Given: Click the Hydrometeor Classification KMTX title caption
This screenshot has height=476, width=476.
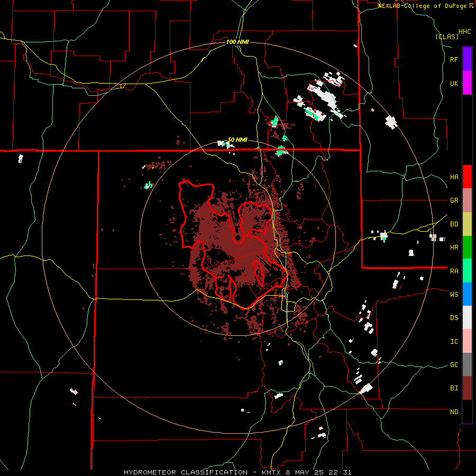Looking at the screenshot, I should (x=237, y=472).
